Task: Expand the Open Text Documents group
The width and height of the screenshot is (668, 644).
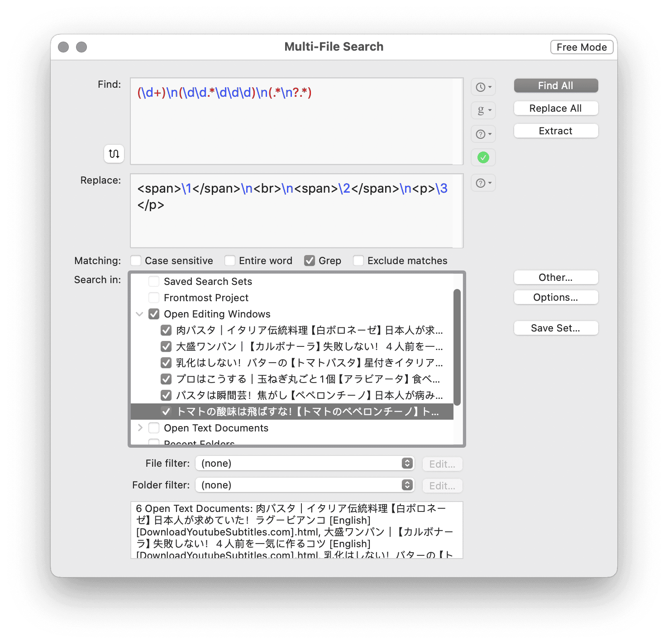Action: coord(140,428)
